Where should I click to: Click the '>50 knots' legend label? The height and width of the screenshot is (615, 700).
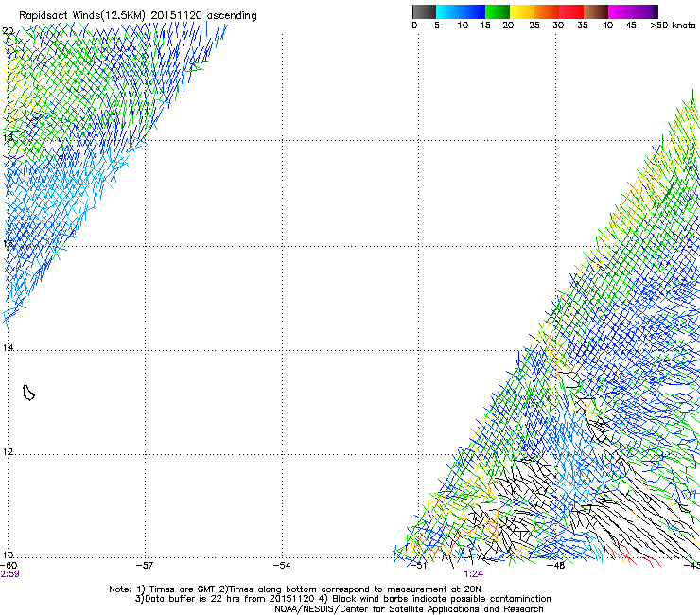pyautogui.click(x=673, y=26)
